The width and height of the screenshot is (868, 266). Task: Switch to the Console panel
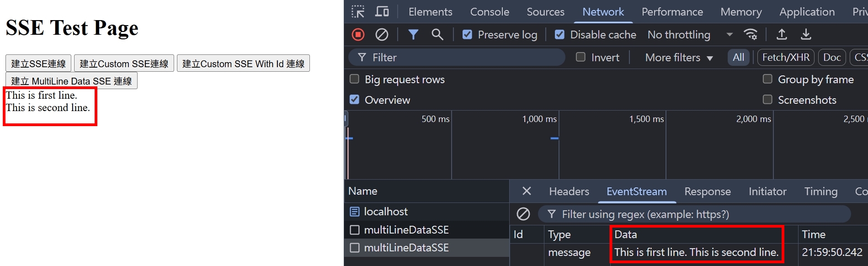click(x=490, y=12)
